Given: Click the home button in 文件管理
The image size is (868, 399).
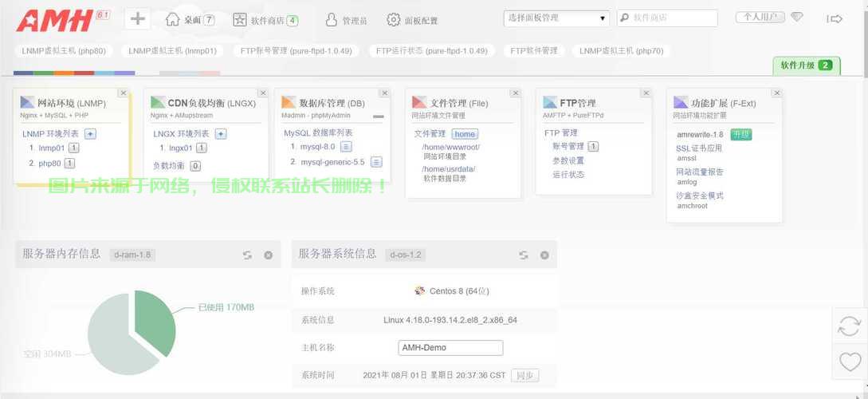Looking at the screenshot, I should coord(465,134).
